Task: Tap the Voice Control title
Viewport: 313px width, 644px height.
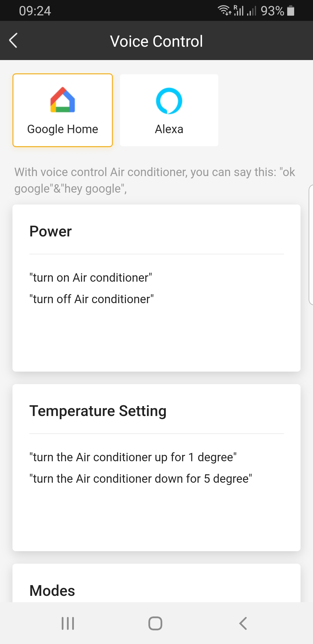Action: pos(156,41)
